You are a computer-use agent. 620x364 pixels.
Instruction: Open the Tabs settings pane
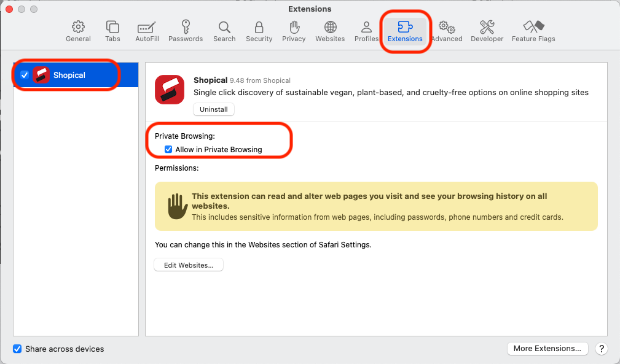click(x=112, y=31)
